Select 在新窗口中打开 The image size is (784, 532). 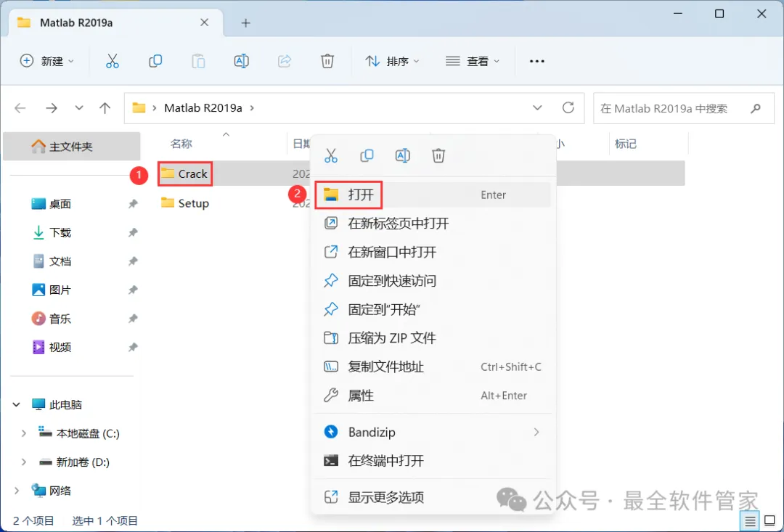click(x=433, y=252)
